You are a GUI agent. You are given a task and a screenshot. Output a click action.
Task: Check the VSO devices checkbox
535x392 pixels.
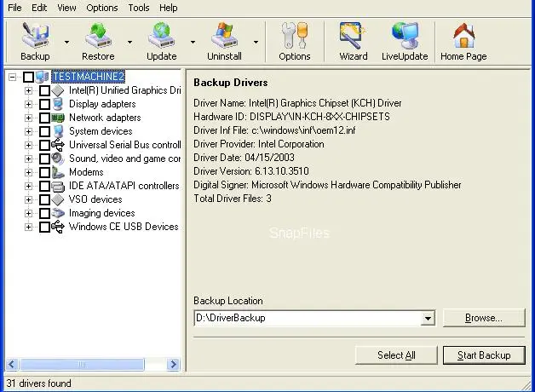pos(44,199)
